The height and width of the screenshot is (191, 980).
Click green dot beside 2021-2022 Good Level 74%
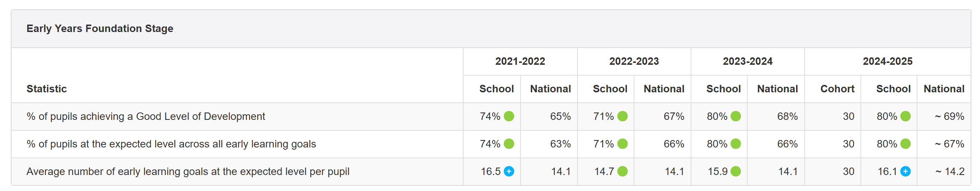click(509, 117)
